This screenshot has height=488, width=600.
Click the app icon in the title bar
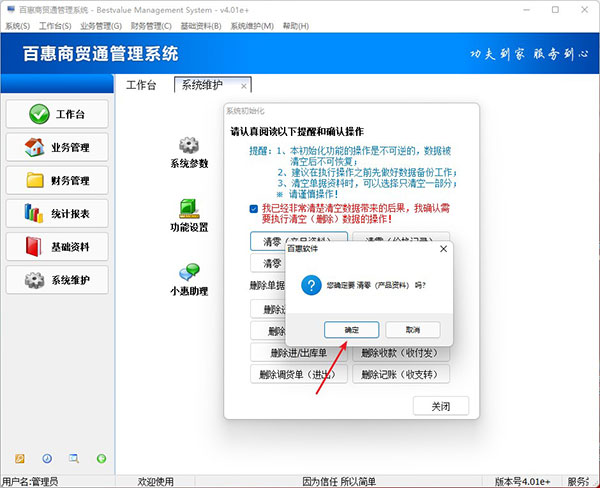[11, 10]
